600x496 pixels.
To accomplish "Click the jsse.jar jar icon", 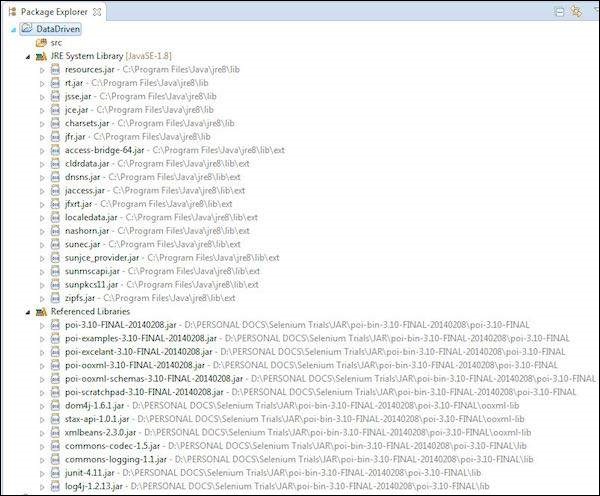I will (55, 96).
